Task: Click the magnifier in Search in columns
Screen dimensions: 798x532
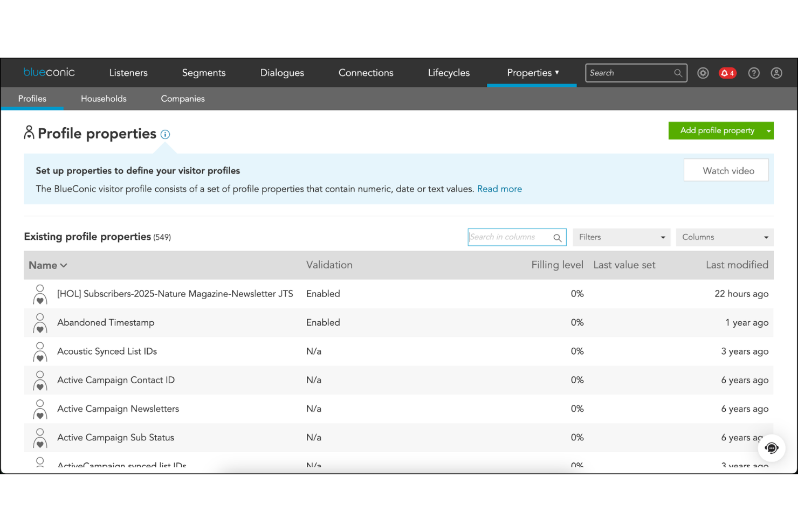Action: tap(558, 238)
